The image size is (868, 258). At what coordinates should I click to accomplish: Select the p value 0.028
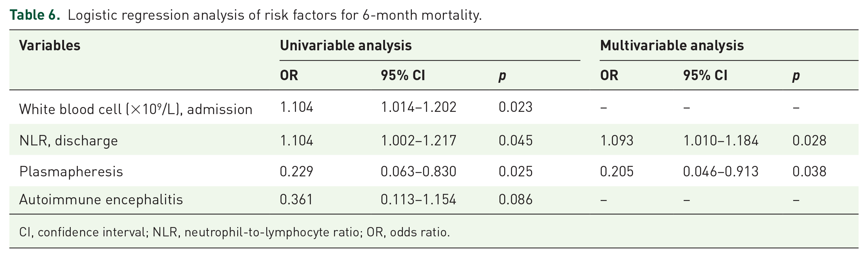click(809, 141)
